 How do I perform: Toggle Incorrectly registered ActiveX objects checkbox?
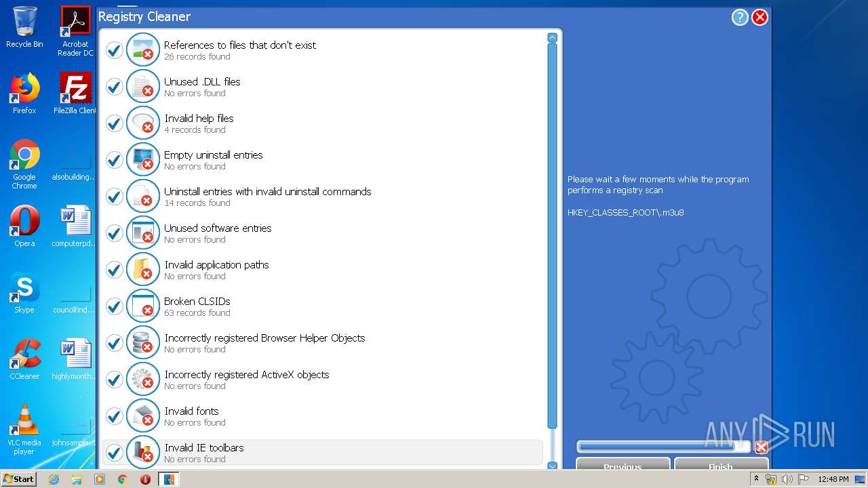coord(114,380)
